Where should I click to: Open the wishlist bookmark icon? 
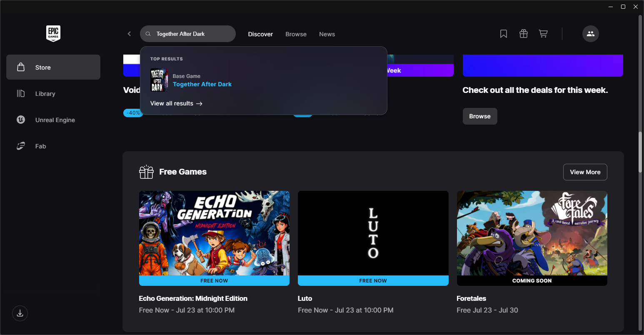(x=504, y=34)
